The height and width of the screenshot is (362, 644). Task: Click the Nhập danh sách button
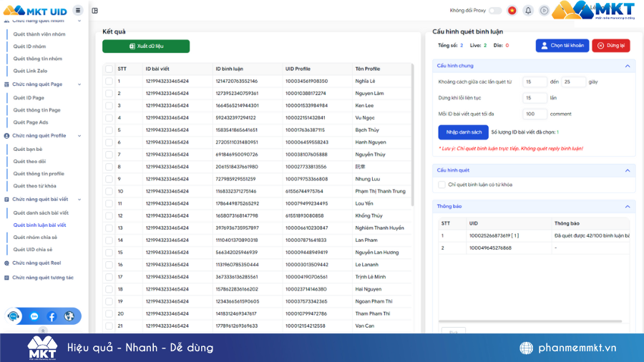(463, 132)
